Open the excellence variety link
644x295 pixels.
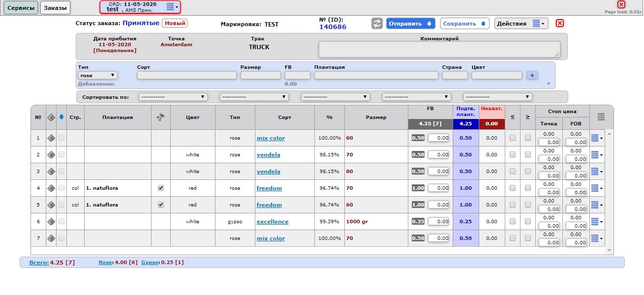click(x=273, y=222)
